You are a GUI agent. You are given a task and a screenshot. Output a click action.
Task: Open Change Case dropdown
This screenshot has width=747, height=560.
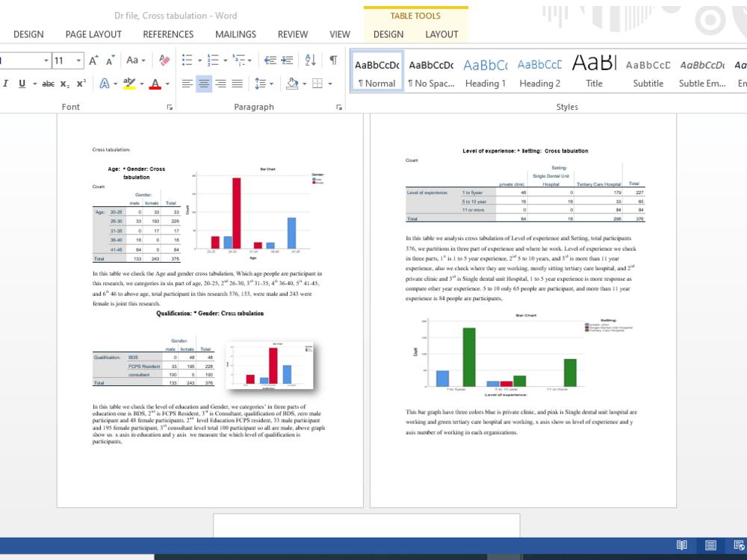[136, 60]
